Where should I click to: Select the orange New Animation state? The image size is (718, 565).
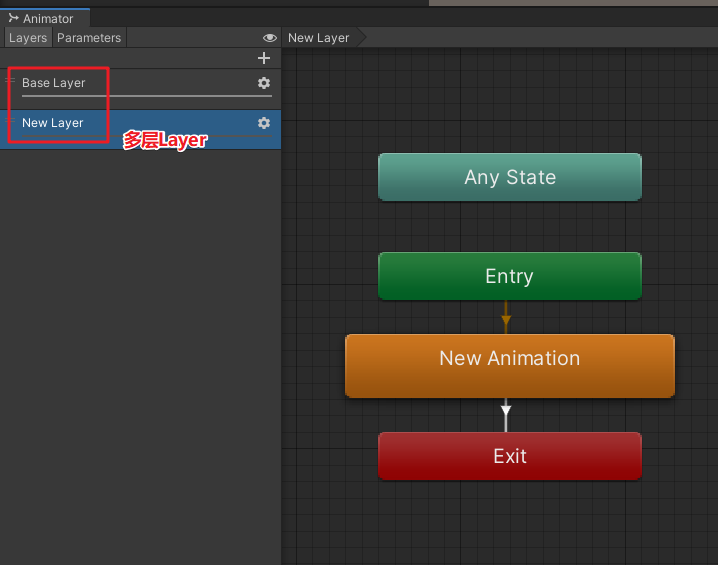point(509,365)
